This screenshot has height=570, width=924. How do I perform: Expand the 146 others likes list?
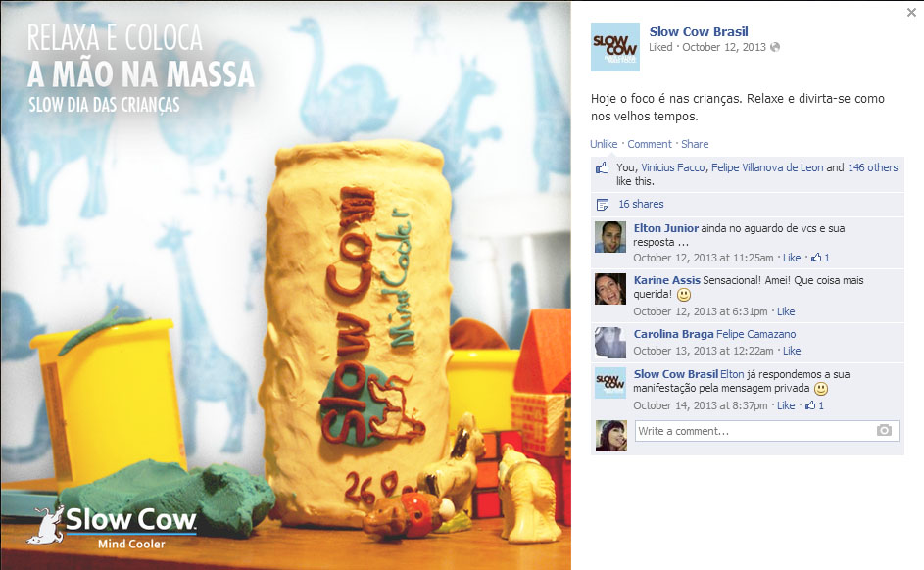click(x=873, y=167)
